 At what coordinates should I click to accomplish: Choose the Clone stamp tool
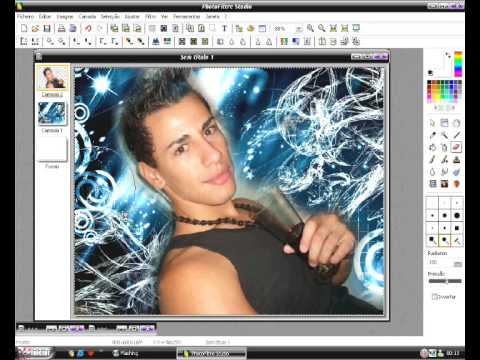[456, 159]
